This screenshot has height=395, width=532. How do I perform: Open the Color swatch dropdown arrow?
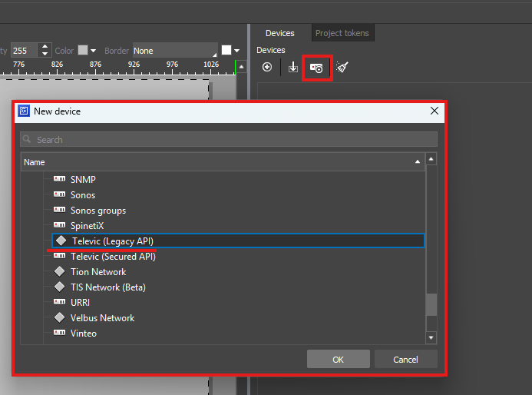pyautogui.click(x=95, y=51)
